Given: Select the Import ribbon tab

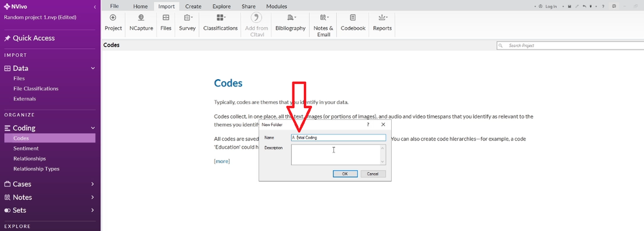Looking at the screenshot, I should pyautogui.click(x=166, y=6).
